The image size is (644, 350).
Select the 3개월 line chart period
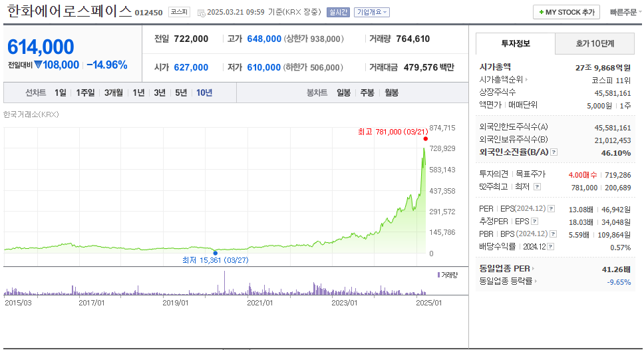[113, 93]
